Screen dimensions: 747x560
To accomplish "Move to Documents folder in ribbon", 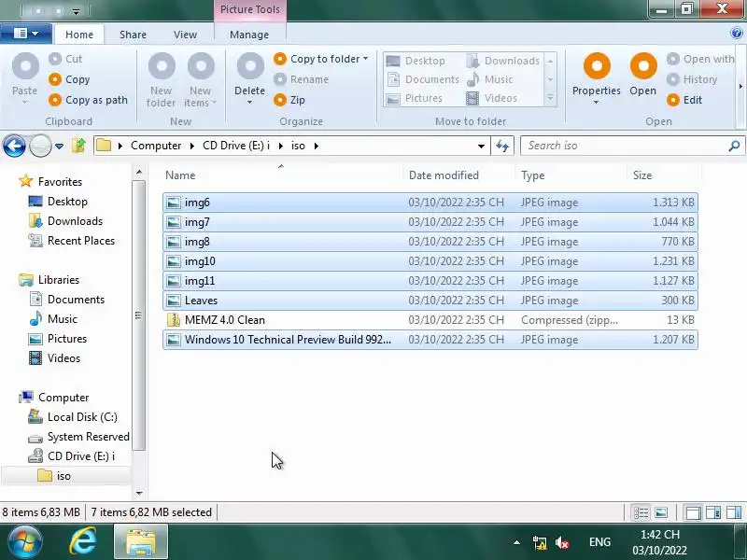I will pyautogui.click(x=423, y=79).
